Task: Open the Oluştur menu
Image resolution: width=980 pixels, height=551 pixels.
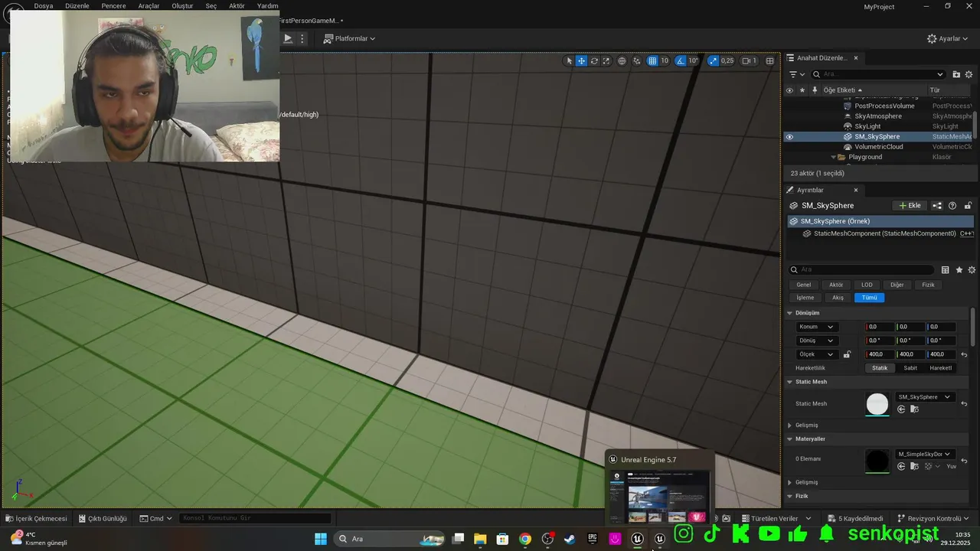Action: coord(182,5)
